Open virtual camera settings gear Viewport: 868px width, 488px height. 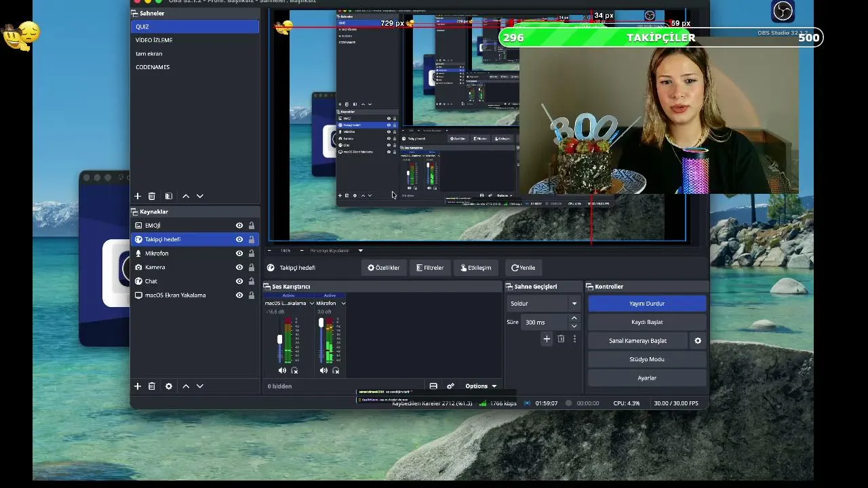tap(698, 341)
